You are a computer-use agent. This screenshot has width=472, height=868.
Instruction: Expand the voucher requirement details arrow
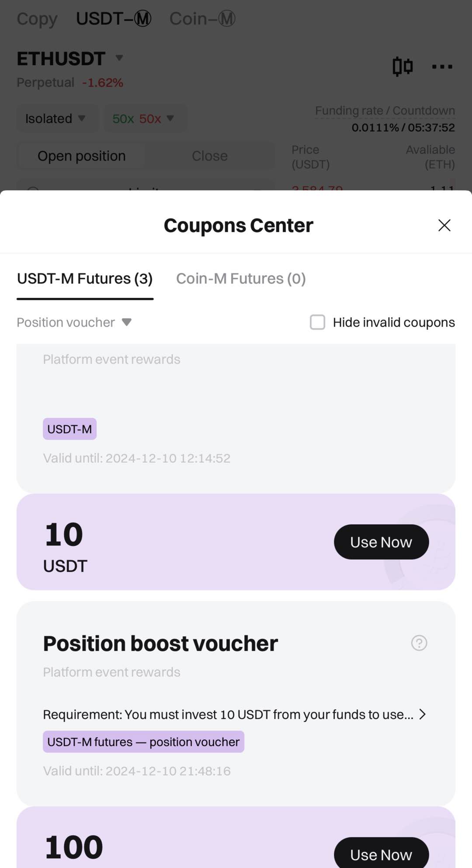pos(422,714)
